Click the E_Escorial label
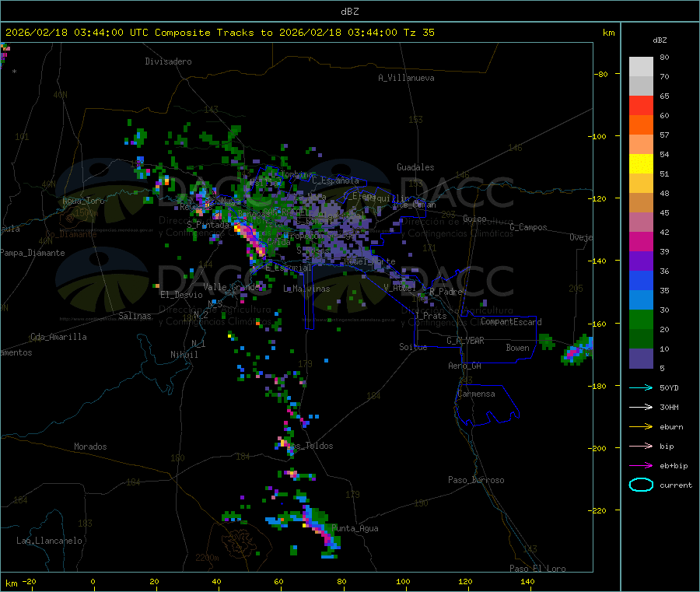 pos(289,268)
